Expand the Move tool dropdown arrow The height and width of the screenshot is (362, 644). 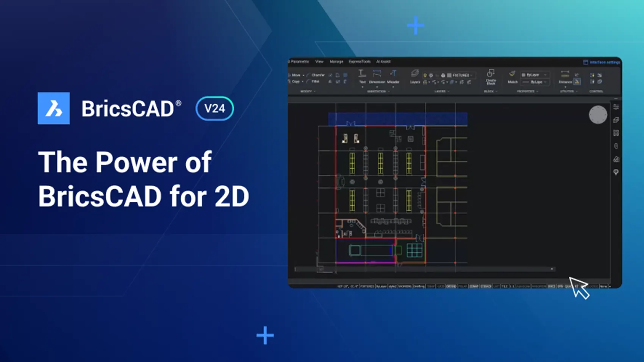(303, 75)
